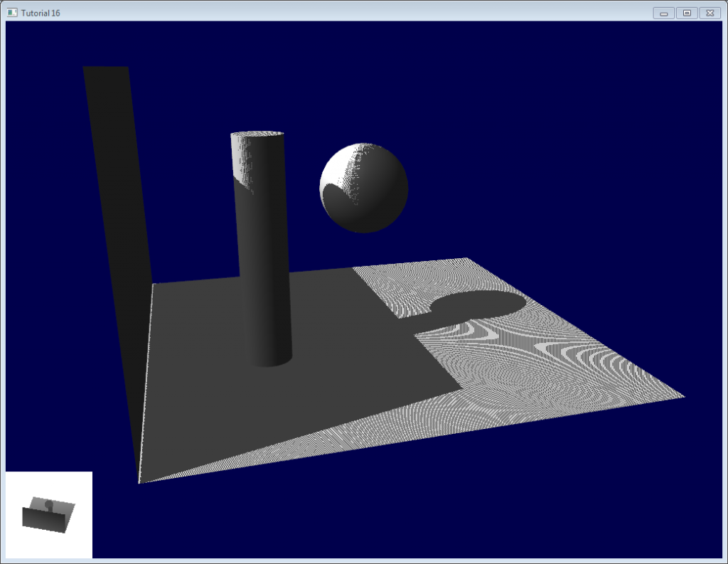The image size is (728, 564).
Task: Click the nearest left corner of the floor
Action: (141, 481)
